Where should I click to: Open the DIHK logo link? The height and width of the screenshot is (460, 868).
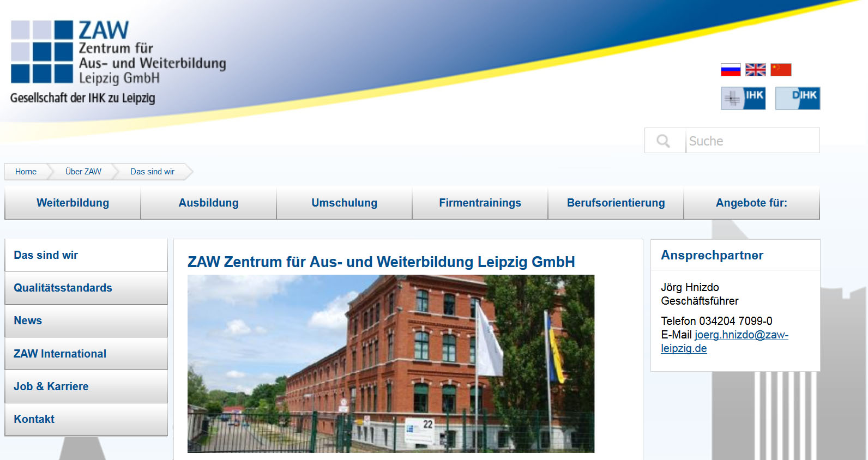798,99
